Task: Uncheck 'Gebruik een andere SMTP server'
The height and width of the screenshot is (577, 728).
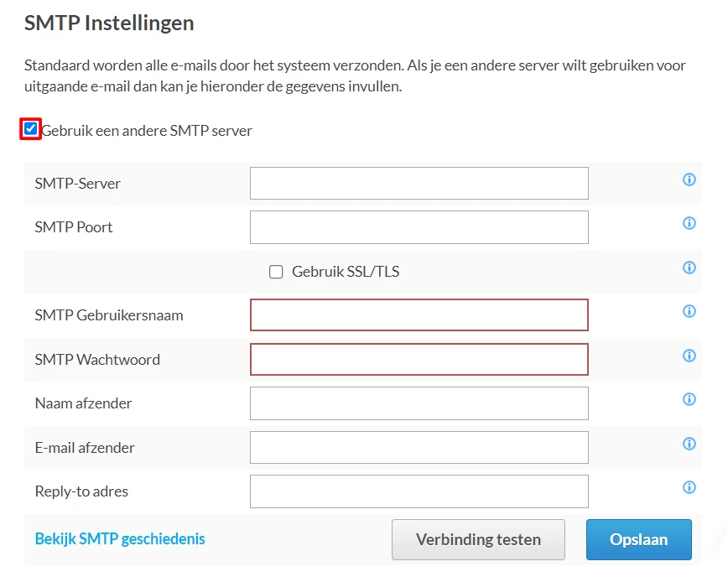Action: click(x=31, y=129)
